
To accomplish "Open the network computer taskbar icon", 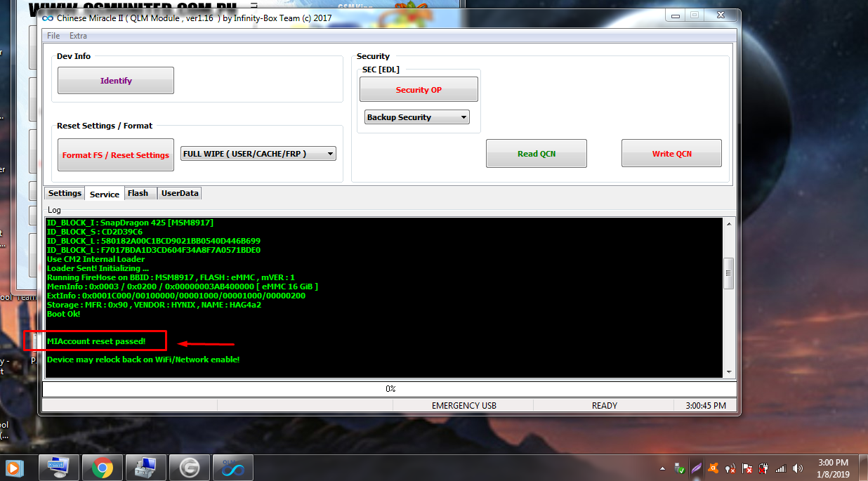I will [x=146, y=467].
